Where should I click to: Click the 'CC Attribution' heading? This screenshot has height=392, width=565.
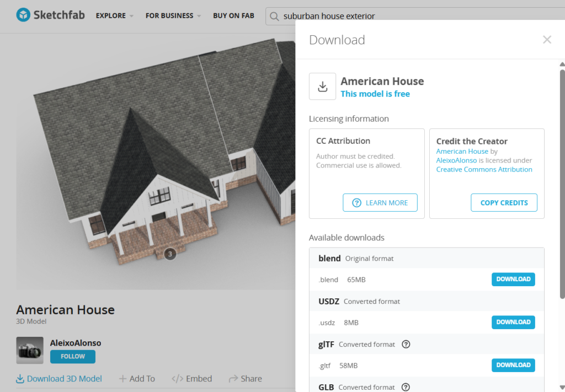pos(343,141)
